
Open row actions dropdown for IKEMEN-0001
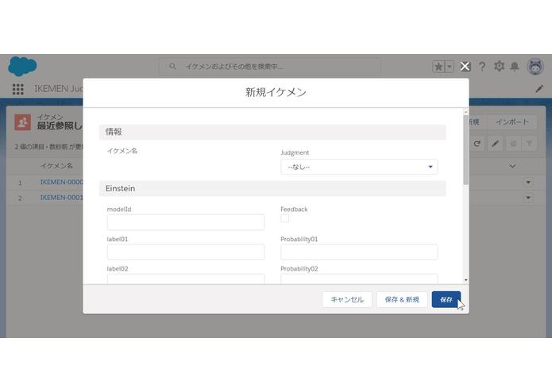pyautogui.click(x=528, y=198)
